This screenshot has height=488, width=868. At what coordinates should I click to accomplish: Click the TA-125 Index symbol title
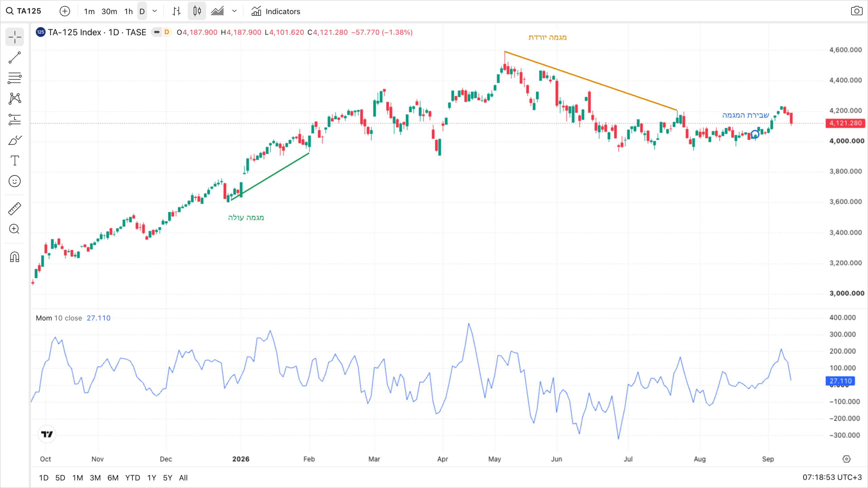97,32
